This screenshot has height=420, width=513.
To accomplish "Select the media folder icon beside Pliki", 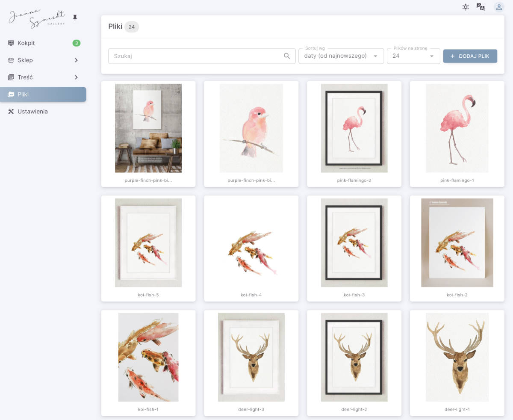I will pos(10,95).
